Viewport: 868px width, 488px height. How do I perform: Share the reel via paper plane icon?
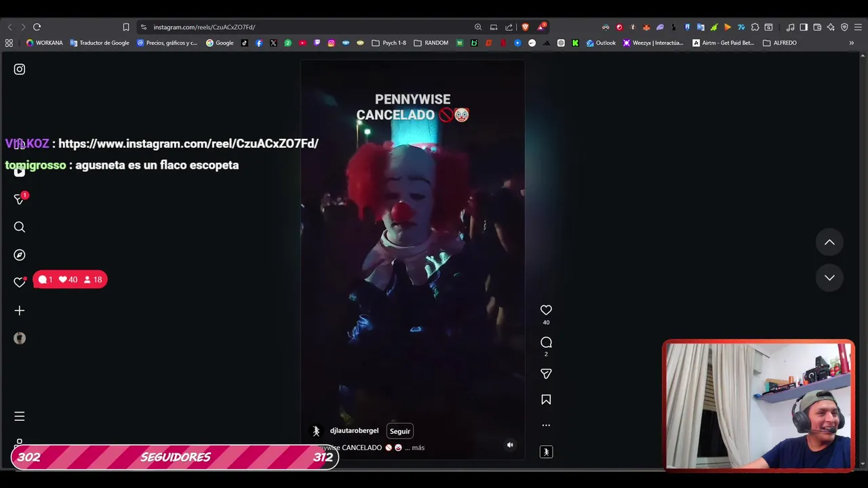(546, 373)
